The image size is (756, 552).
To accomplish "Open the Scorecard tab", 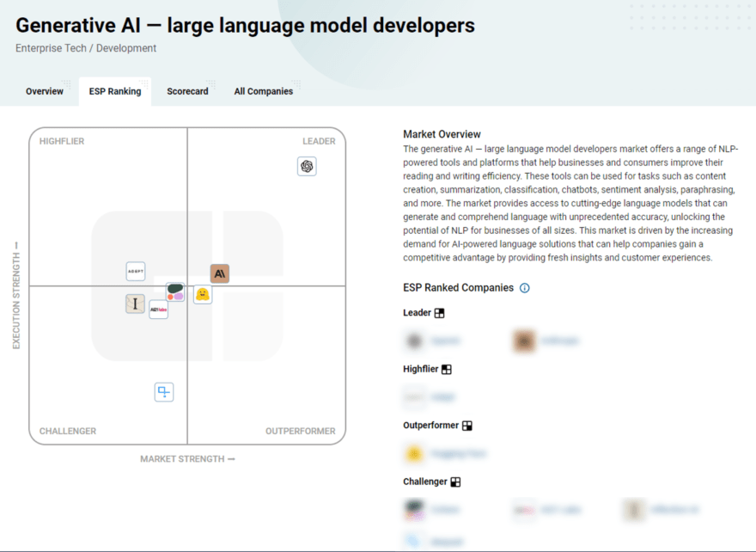I will tap(187, 90).
